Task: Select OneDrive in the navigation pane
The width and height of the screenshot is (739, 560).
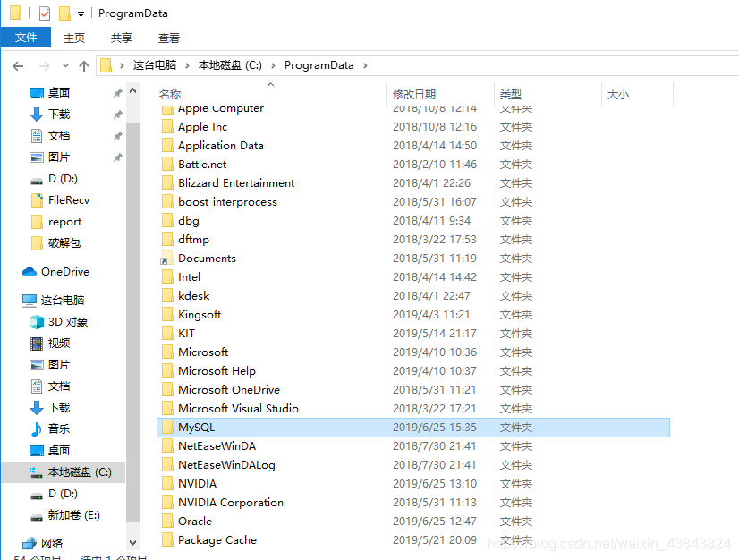Action: pos(65,272)
